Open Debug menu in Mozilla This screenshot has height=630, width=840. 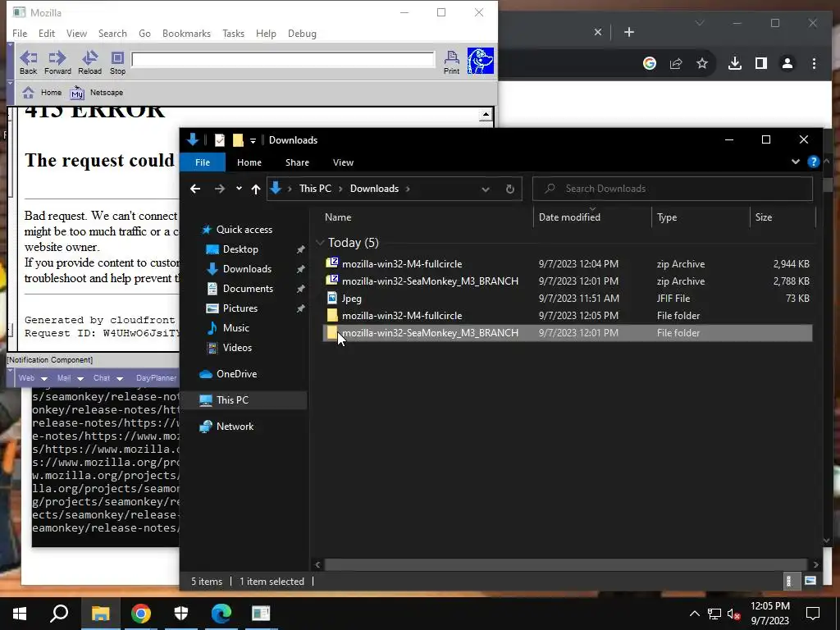[302, 33]
